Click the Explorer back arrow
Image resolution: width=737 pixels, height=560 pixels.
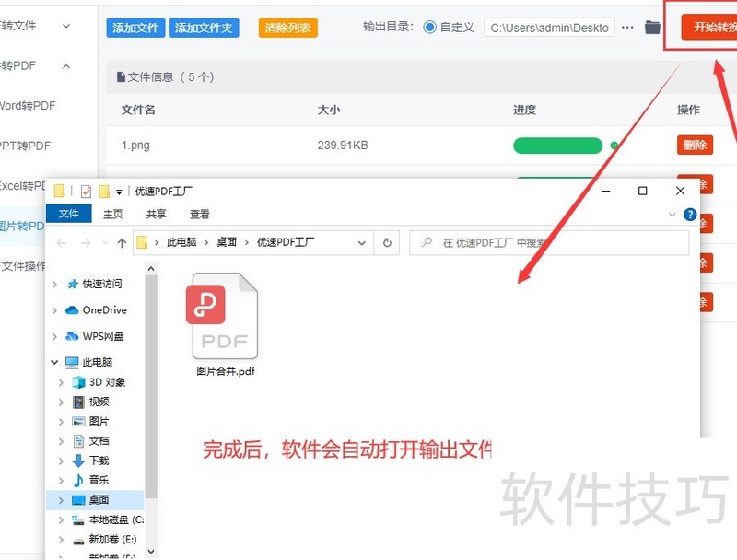(x=62, y=243)
